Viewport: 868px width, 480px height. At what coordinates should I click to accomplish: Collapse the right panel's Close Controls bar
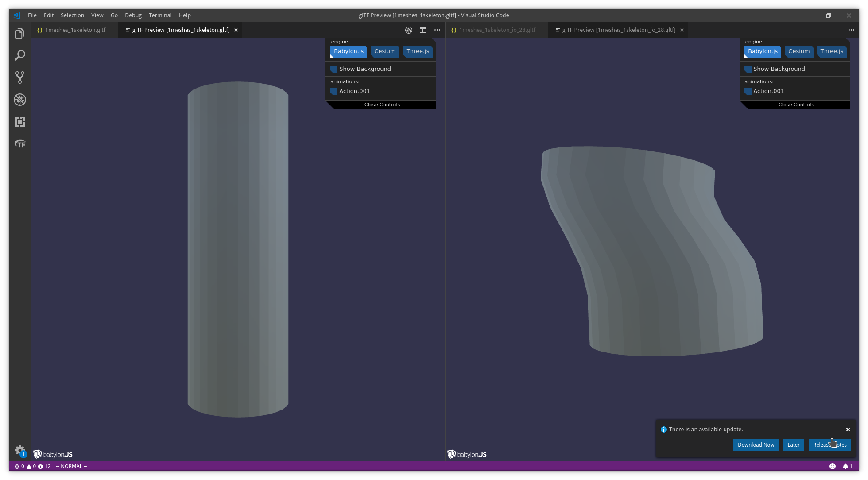(x=796, y=104)
